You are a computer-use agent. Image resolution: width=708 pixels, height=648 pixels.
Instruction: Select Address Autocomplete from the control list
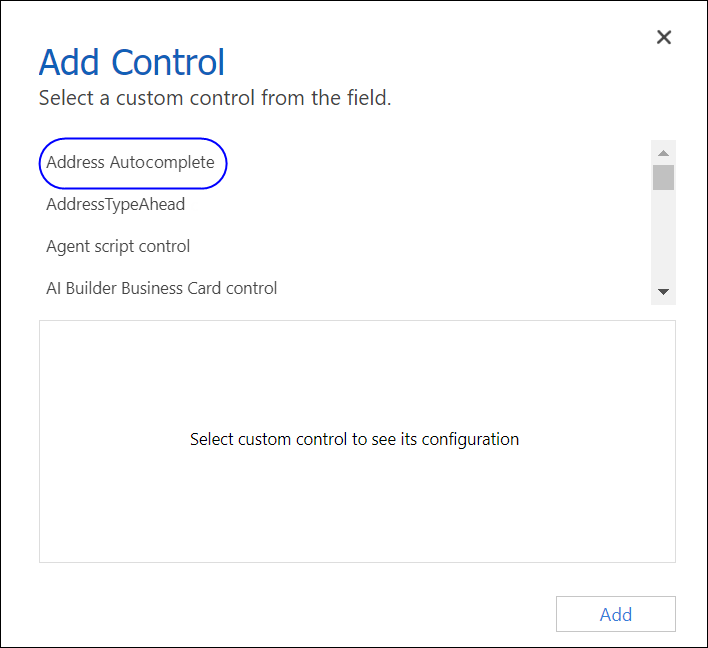pos(131,162)
